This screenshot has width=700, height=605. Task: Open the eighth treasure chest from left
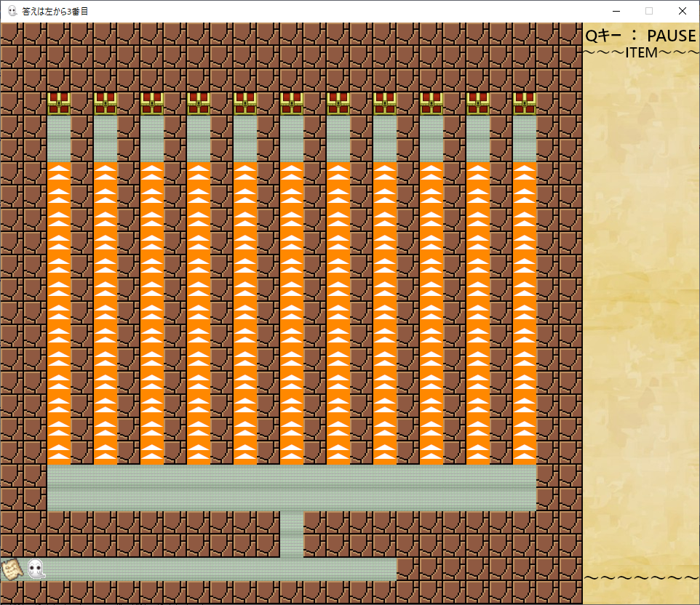click(385, 103)
